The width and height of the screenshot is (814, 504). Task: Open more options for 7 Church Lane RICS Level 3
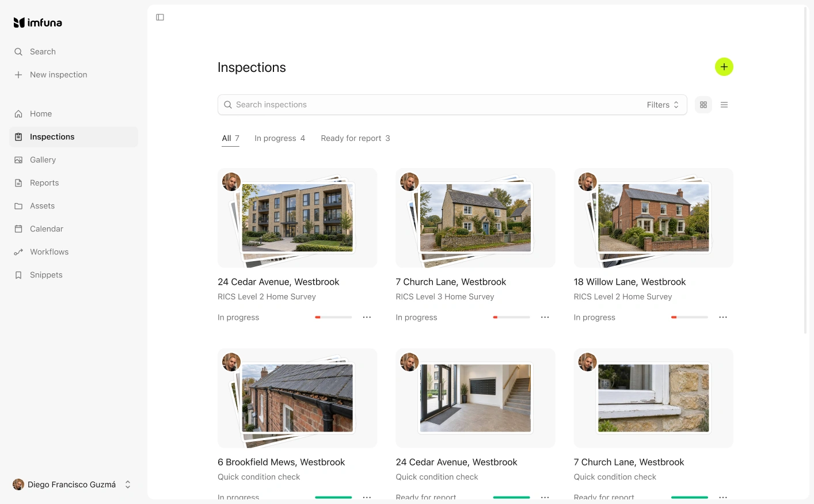(x=545, y=317)
